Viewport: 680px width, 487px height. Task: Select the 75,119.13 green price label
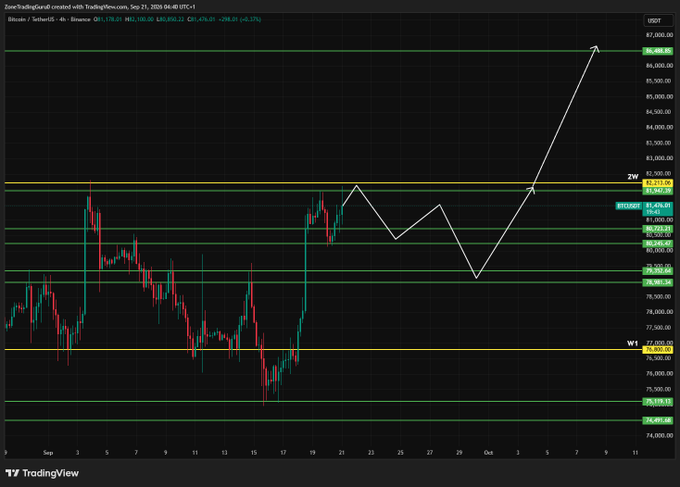point(657,402)
